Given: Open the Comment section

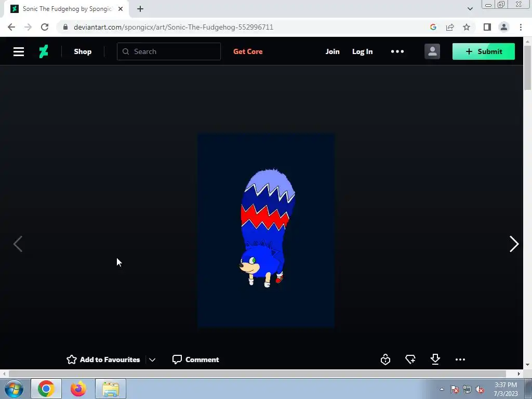Looking at the screenshot, I should pos(195,360).
